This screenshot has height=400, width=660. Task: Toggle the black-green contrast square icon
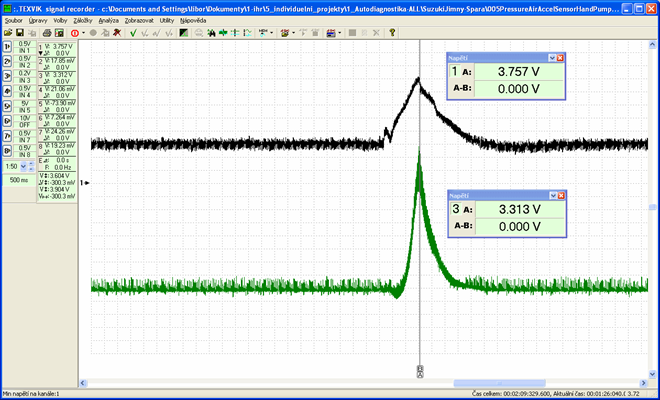tap(184, 33)
